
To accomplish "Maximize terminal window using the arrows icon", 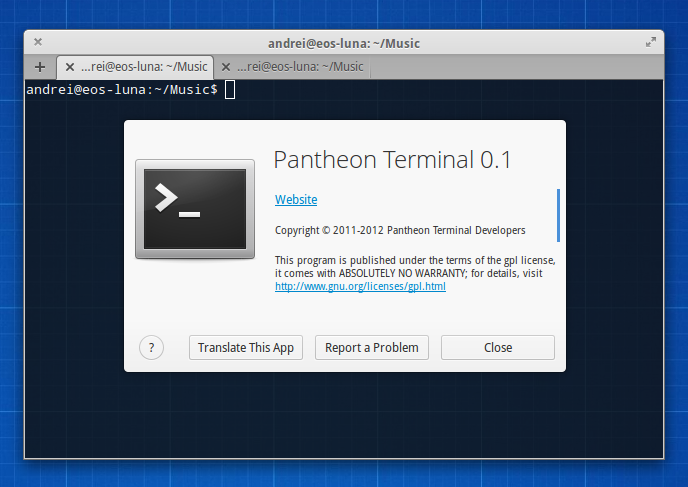I will 651,42.
